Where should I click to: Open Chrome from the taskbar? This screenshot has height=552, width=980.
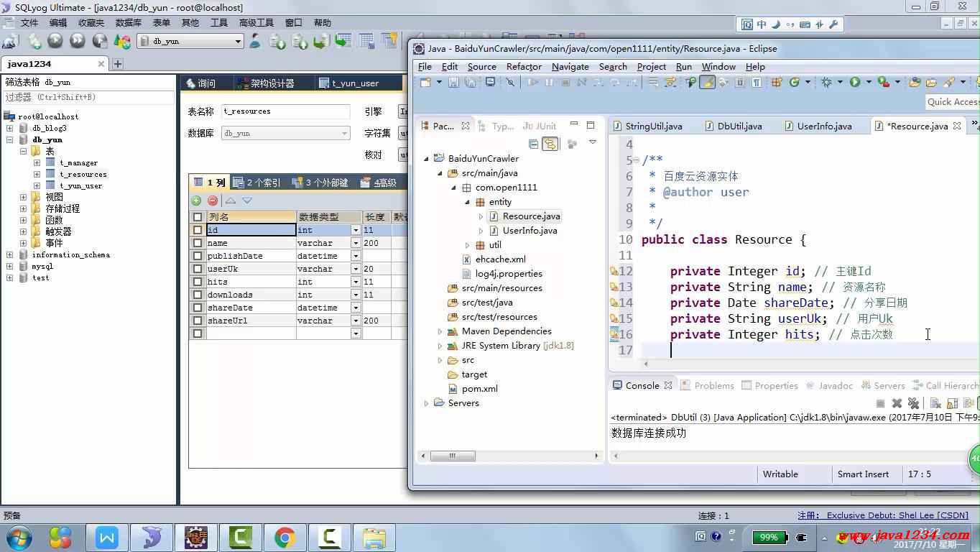(x=285, y=538)
